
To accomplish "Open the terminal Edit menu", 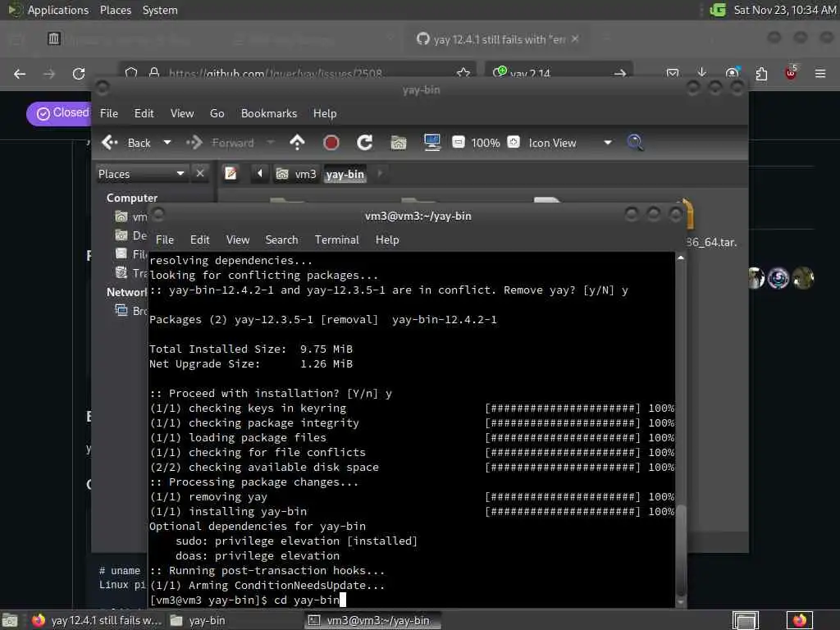I will [x=200, y=240].
